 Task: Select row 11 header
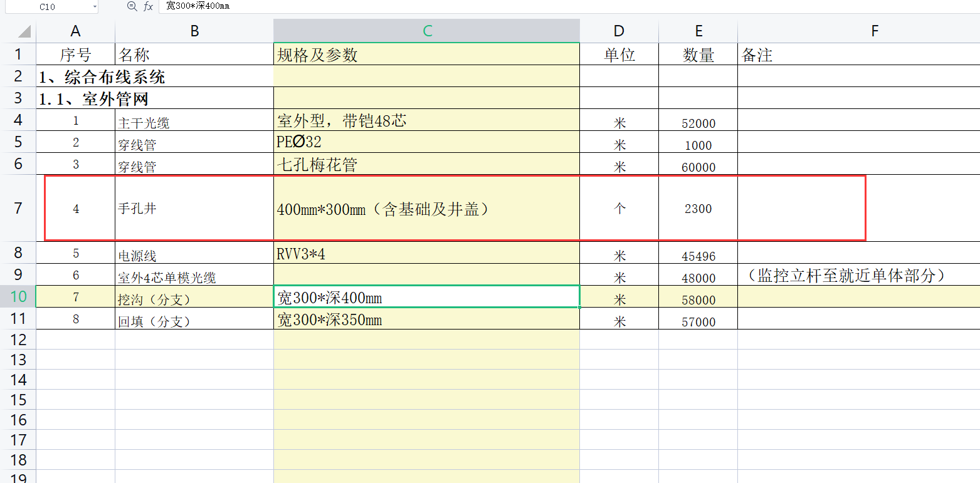click(18, 318)
